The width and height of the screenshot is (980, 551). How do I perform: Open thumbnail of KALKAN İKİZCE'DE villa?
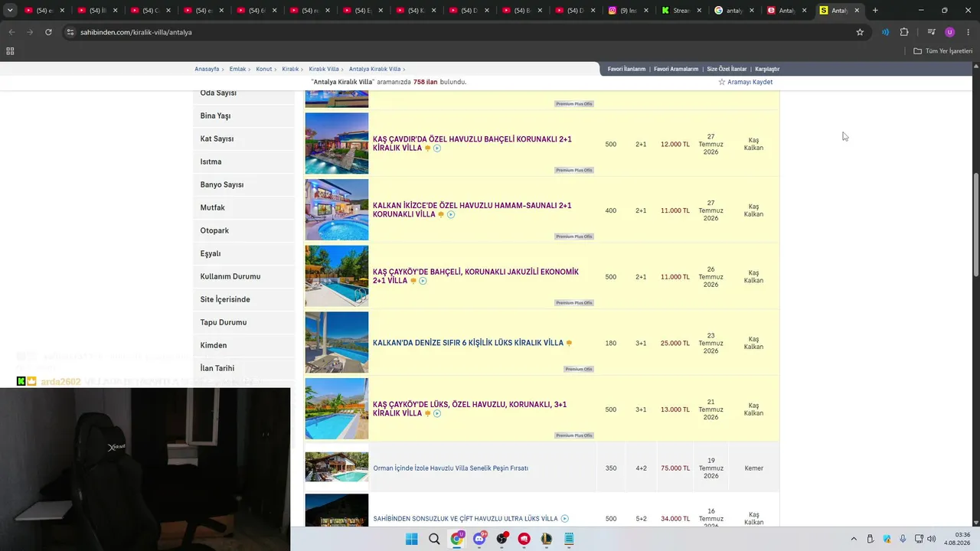(337, 210)
